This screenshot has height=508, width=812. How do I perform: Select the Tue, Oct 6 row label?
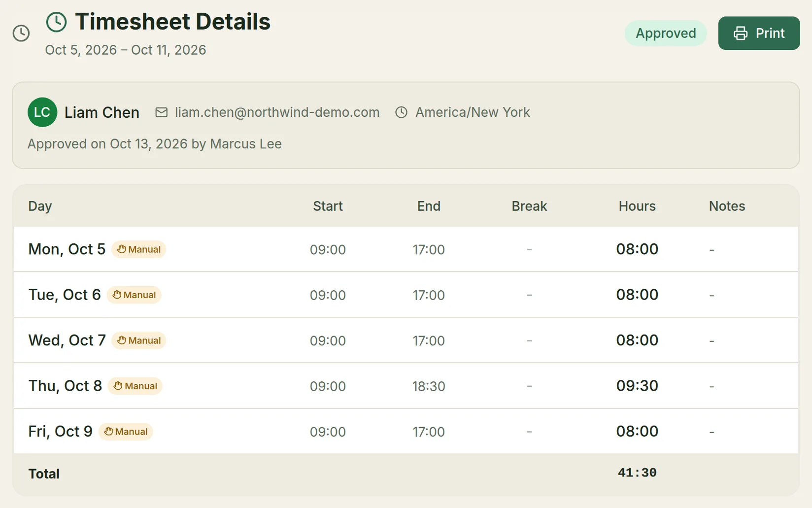pos(65,295)
